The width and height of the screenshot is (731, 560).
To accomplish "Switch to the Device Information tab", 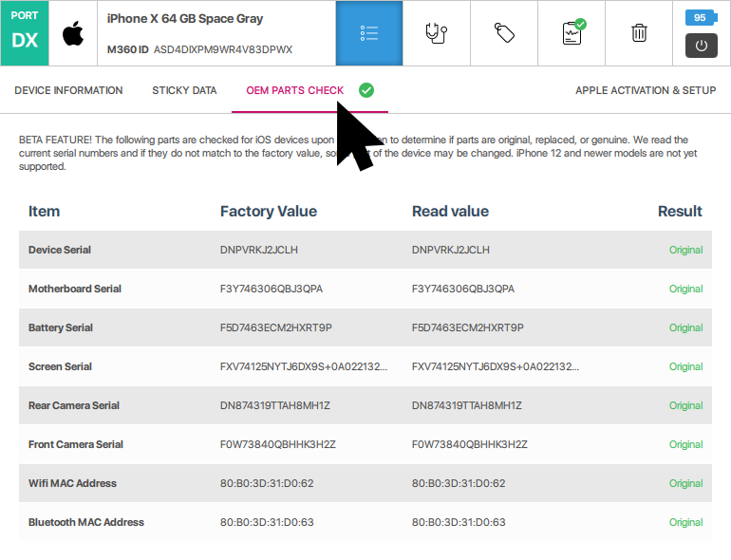I will coord(68,90).
